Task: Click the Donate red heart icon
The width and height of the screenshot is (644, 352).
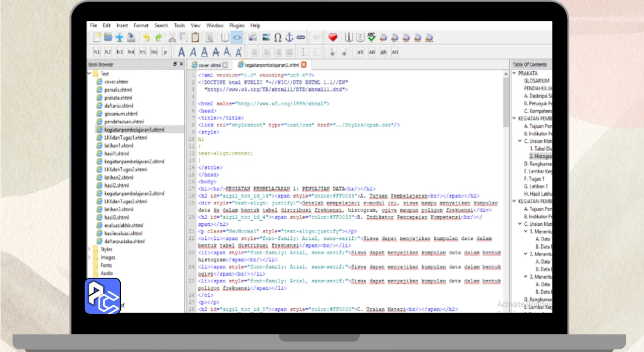Action: coord(333,37)
